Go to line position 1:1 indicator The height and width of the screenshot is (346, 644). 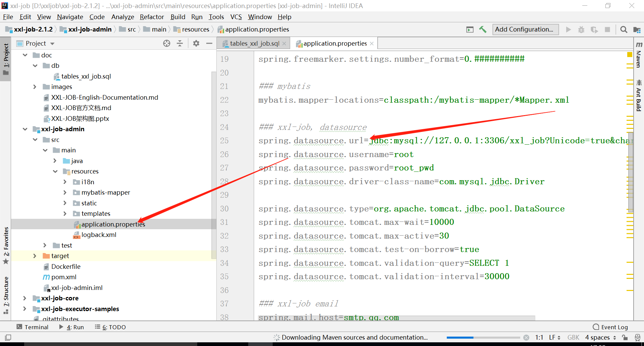tap(539, 338)
